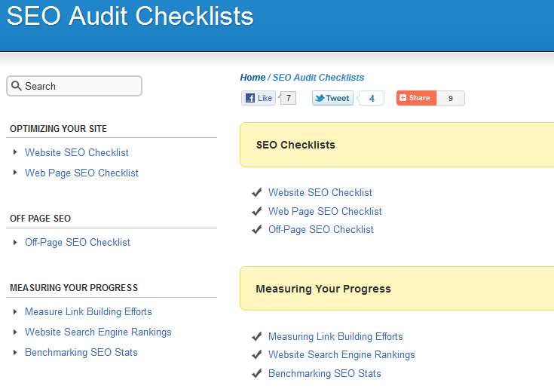Click the Facebook like count bubble
Viewport: 554px width, 392px height.
pyautogui.click(x=288, y=98)
